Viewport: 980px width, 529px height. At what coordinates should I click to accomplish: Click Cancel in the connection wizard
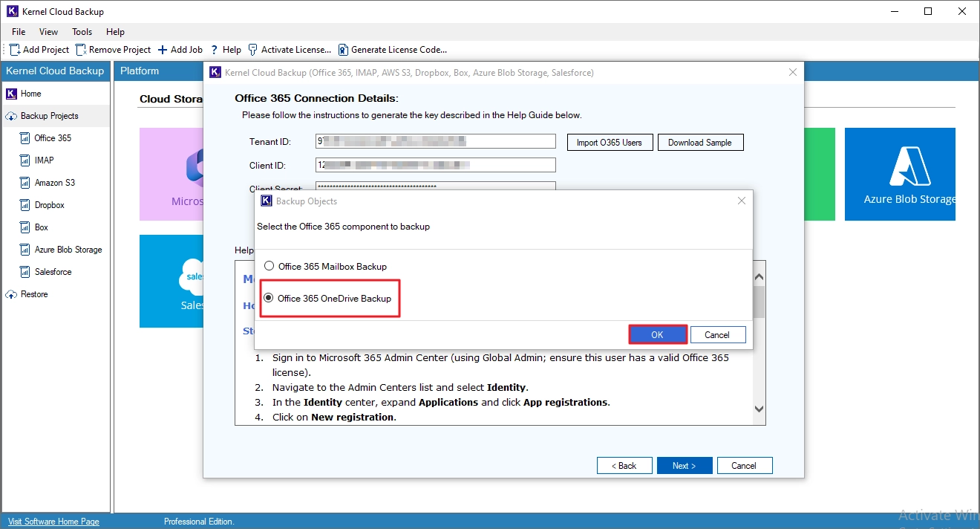pyautogui.click(x=744, y=466)
